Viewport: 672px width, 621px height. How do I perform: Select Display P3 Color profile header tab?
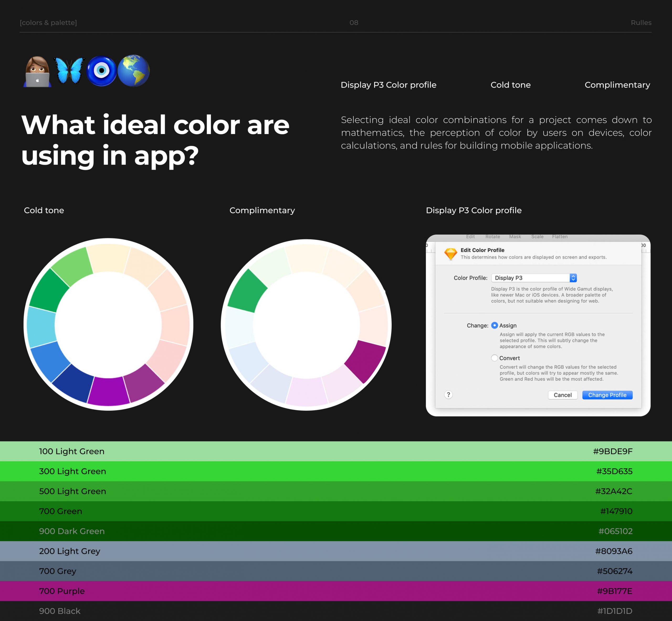click(388, 85)
